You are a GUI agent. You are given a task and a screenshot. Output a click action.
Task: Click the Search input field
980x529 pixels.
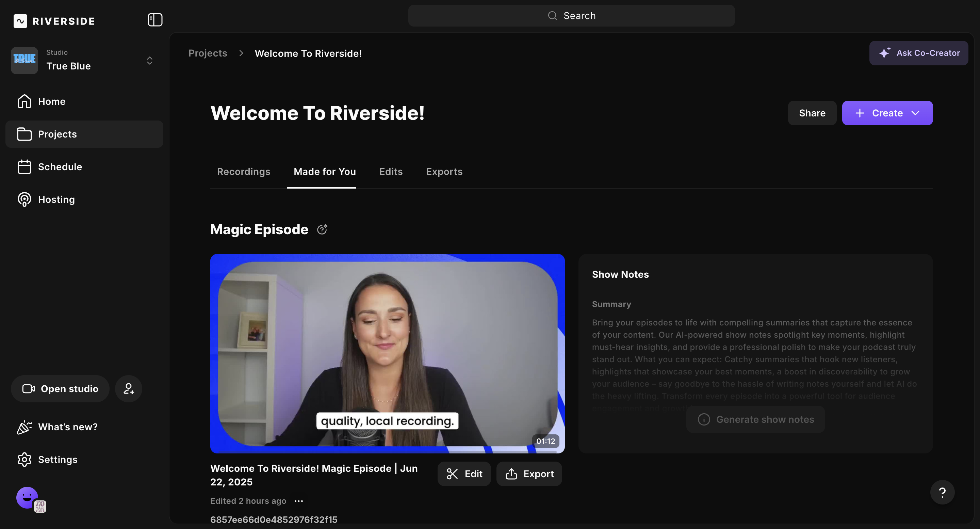pos(571,16)
